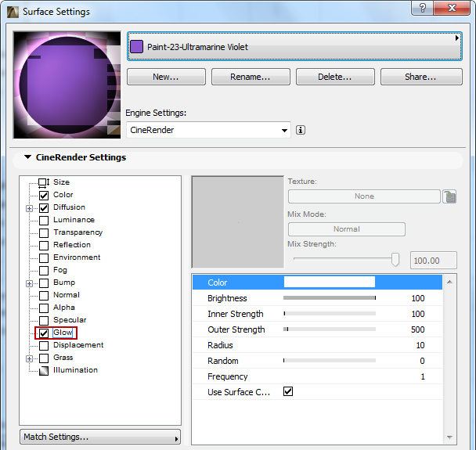Click the Outer Strength value 500
This screenshot has height=450, width=476.
click(418, 329)
